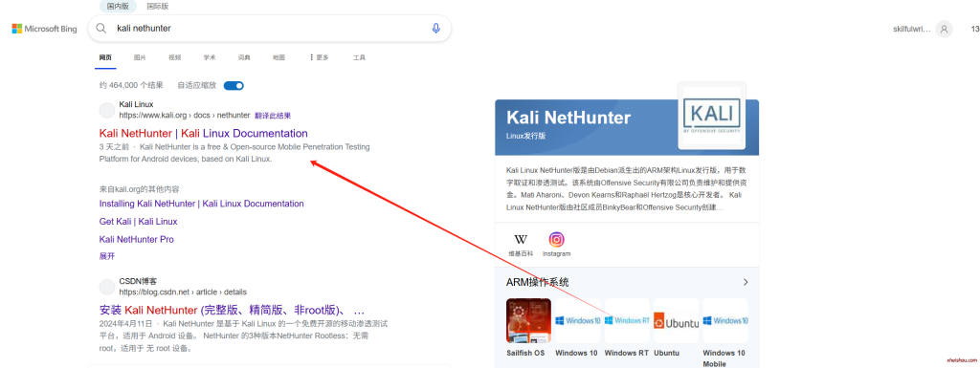Image resolution: width=980 pixels, height=368 pixels.
Task: Expand more kali.org results with 展开
Action: click(x=107, y=256)
